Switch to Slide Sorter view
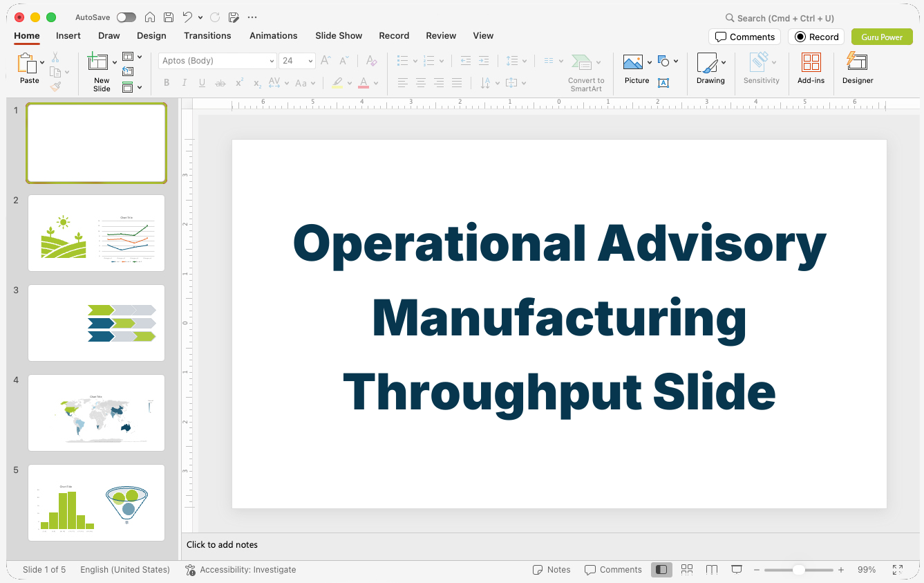The image size is (924, 583). [x=687, y=570]
